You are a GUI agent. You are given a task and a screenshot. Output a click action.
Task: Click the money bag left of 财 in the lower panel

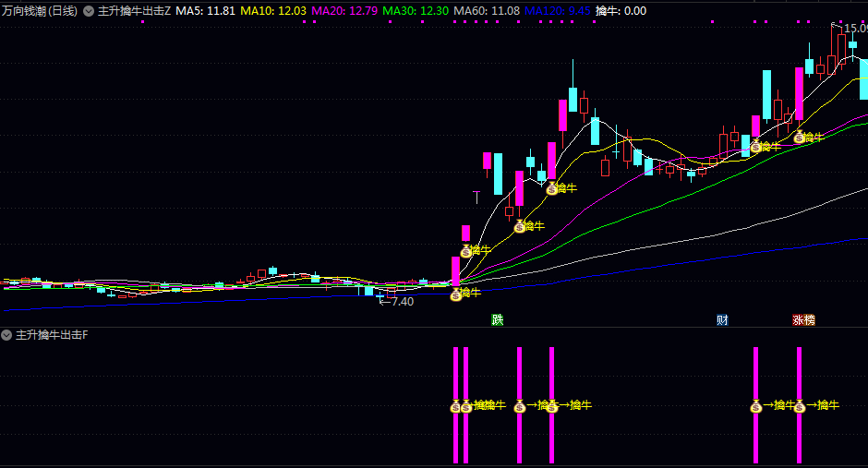point(552,406)
